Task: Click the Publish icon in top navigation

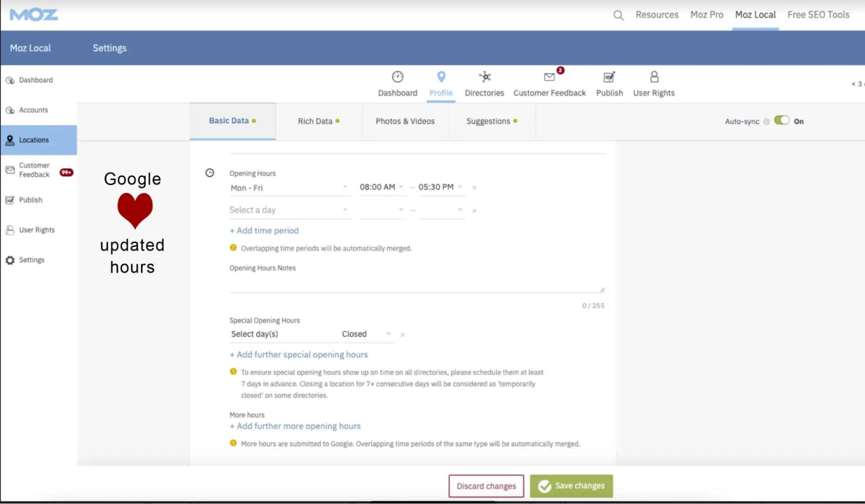Action: (x=609, y=77)
